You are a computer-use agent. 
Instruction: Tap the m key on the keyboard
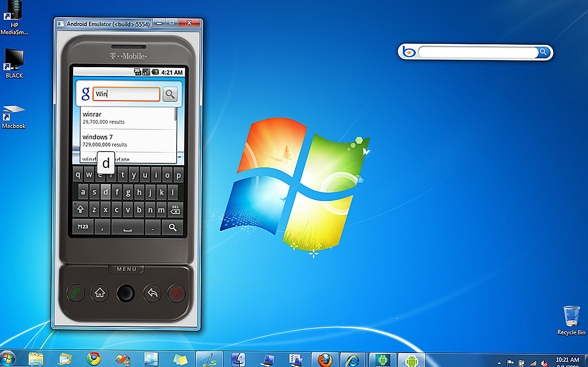pos(162,210)
